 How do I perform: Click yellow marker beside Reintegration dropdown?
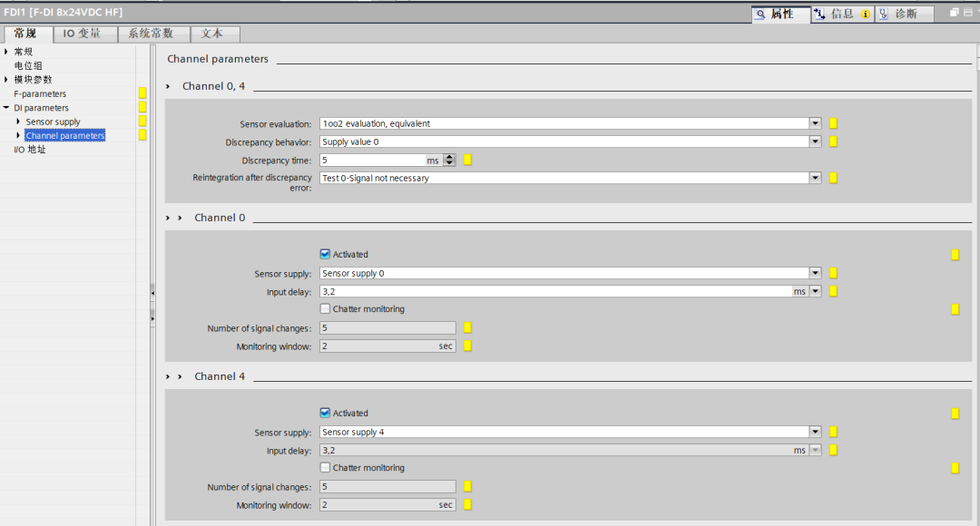(x=833, y=178)
